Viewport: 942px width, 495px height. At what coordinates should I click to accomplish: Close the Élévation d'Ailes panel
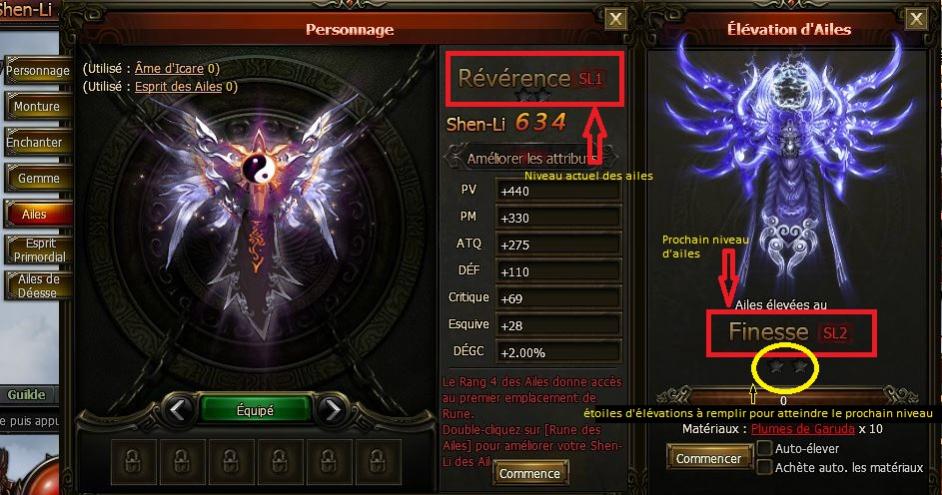coord(916,19)
